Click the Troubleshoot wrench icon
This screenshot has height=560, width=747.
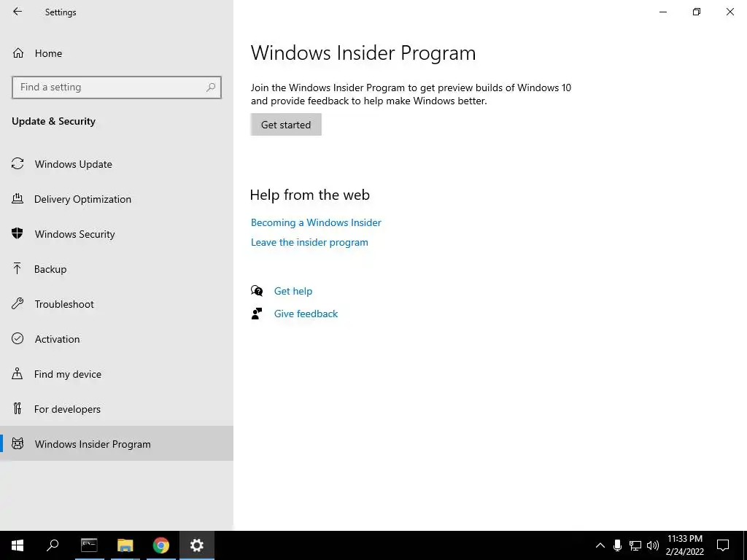[x=18, y=304]
